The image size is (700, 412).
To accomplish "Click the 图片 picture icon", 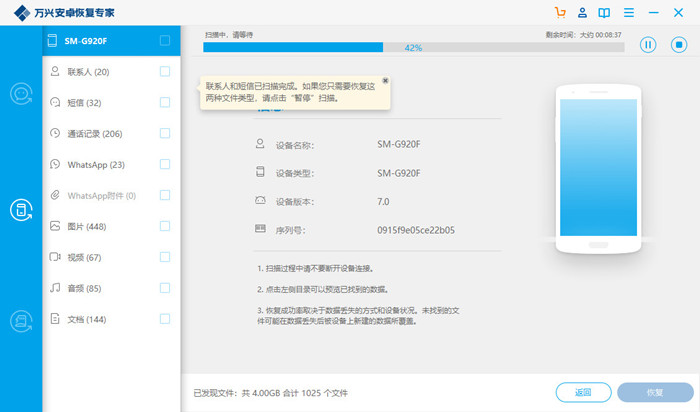I will [55, 226].
